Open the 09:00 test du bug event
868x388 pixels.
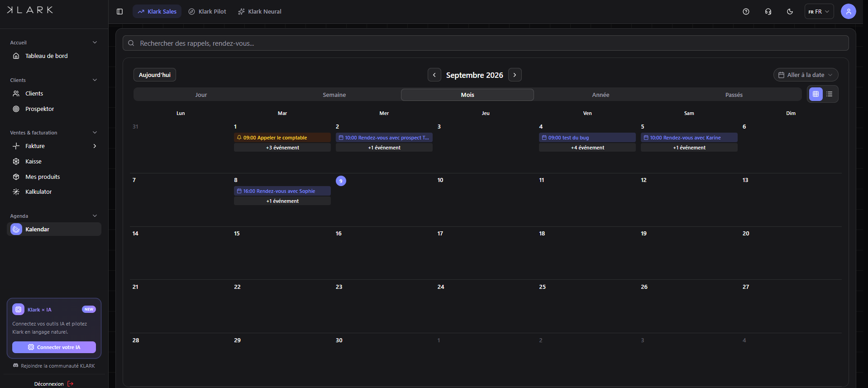click(x=587, y=138)
